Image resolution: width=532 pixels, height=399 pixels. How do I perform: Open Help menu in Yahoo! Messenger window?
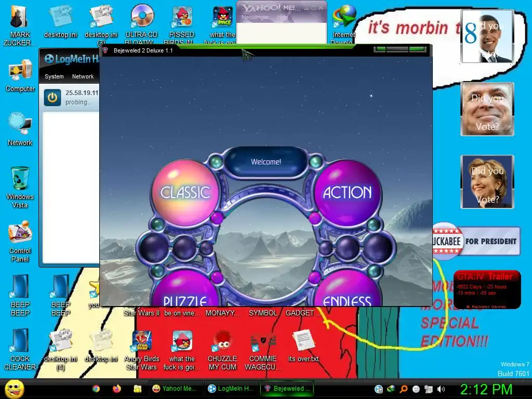tap(282, 17)
